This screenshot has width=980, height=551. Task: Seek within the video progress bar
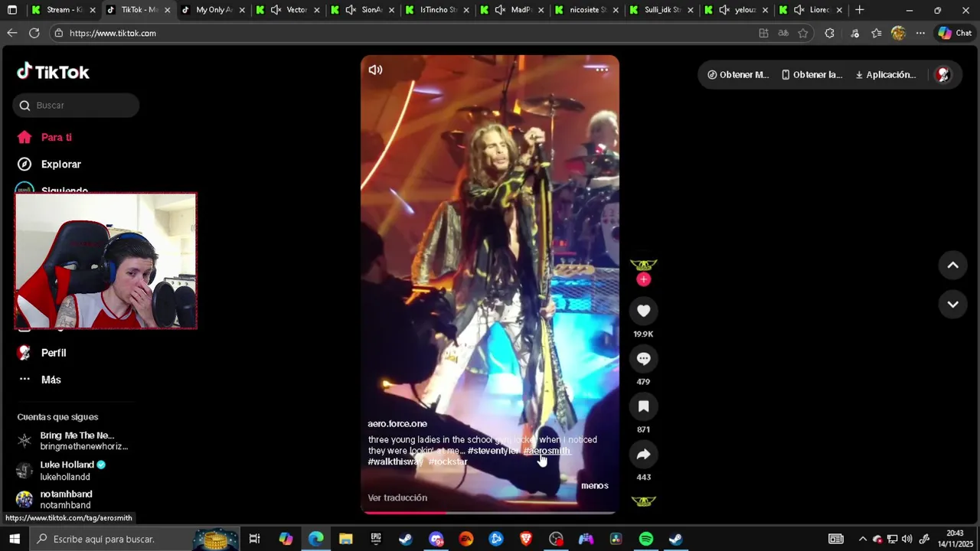click(490, 512)
